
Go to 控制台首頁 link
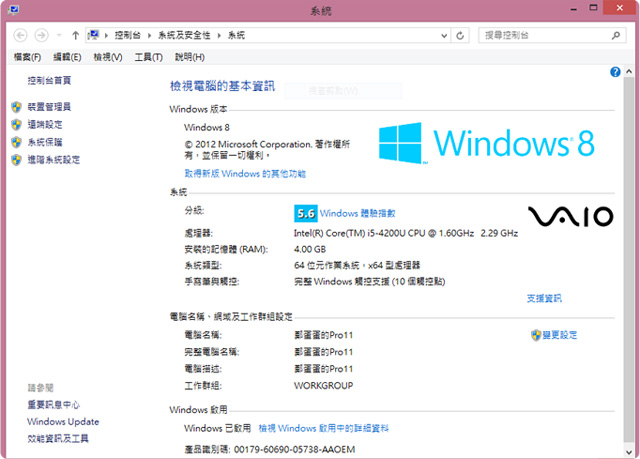[49, 80]
